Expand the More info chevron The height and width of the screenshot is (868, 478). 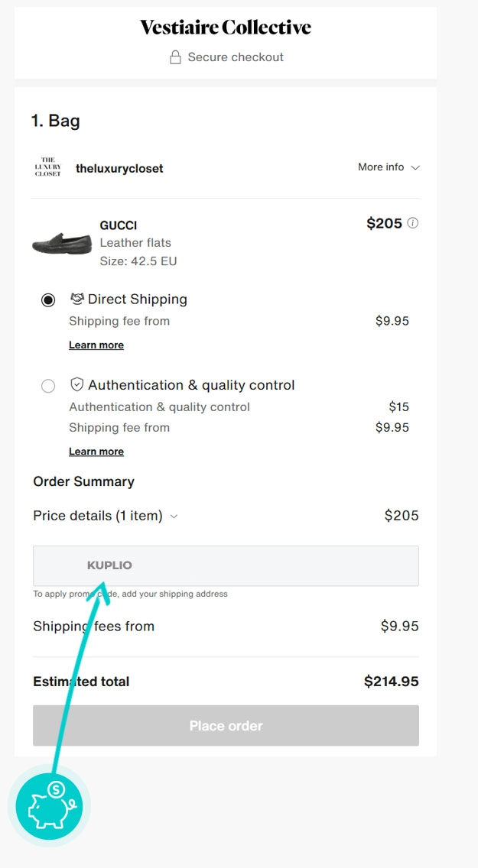click(x=415, y=168)
